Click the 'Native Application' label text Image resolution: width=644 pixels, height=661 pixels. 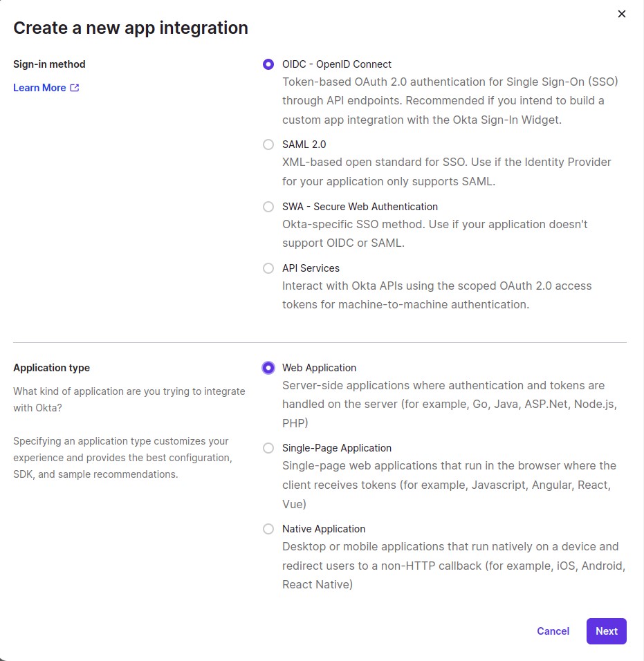coord(324,529)
